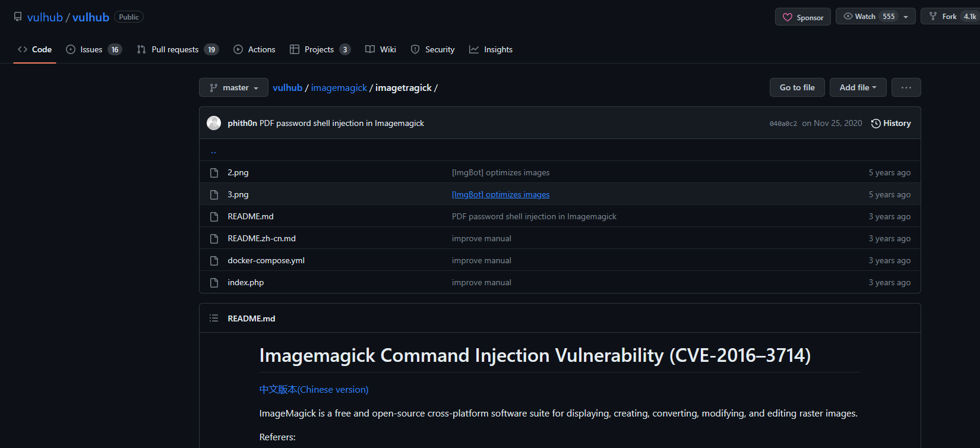
Task: Switch to the Code tab
Action: click(35, 49)
